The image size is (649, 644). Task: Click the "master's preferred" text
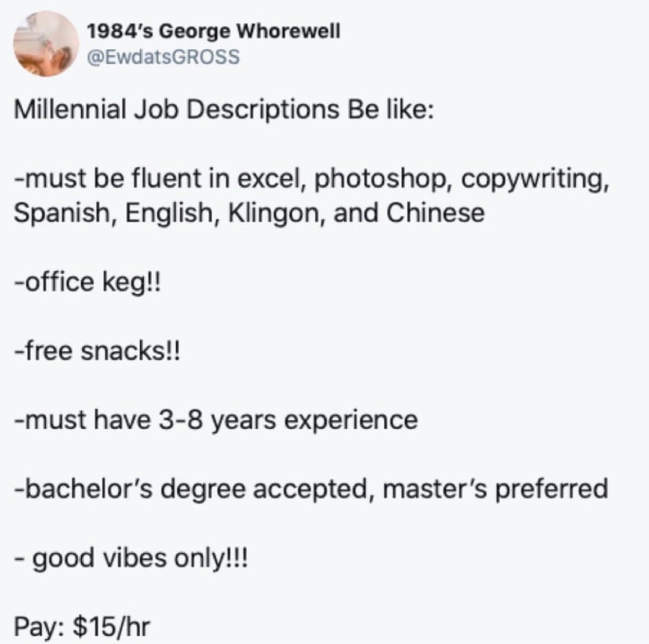(x=496, y=489)
